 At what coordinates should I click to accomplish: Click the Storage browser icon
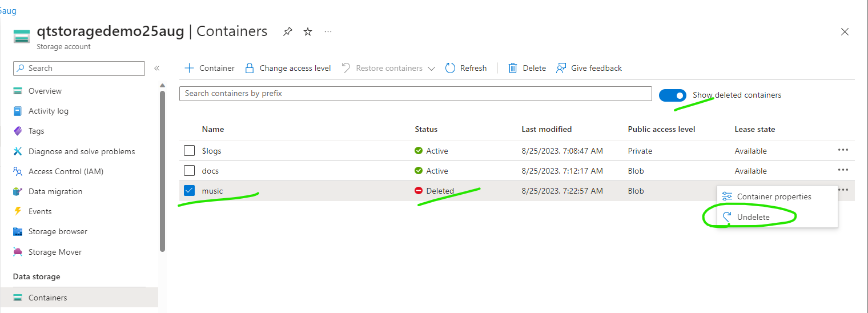(18, 231)
